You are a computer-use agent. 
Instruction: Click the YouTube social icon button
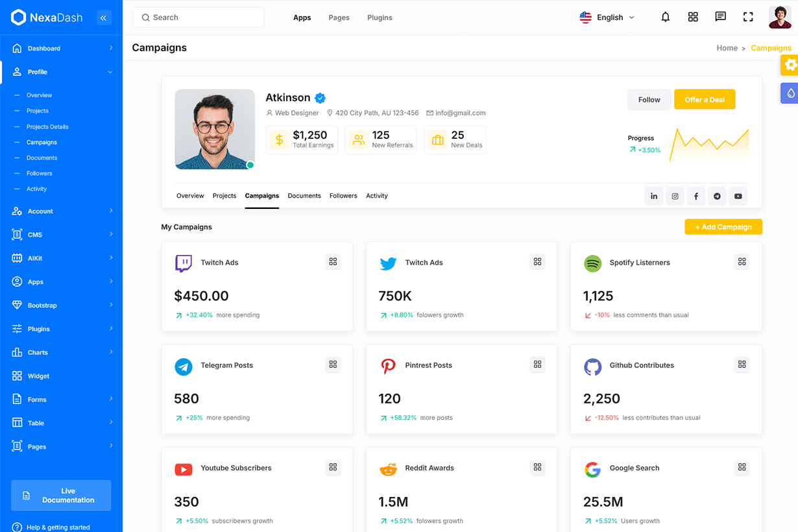coord(738,196)
